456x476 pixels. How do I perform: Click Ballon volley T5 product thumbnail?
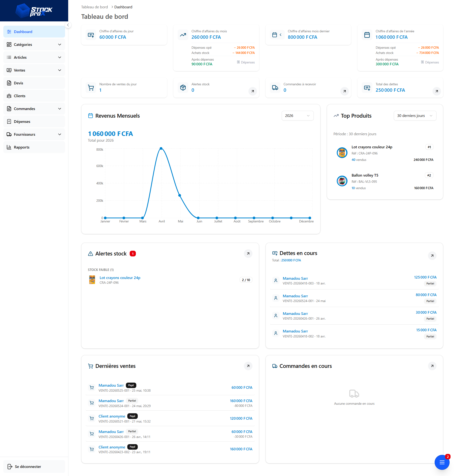tap(342, 181)
